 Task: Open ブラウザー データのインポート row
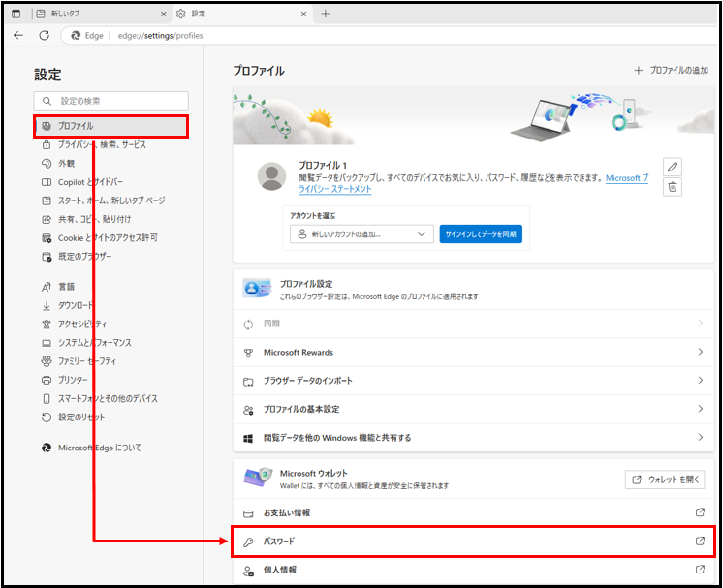tap(474, 381)
